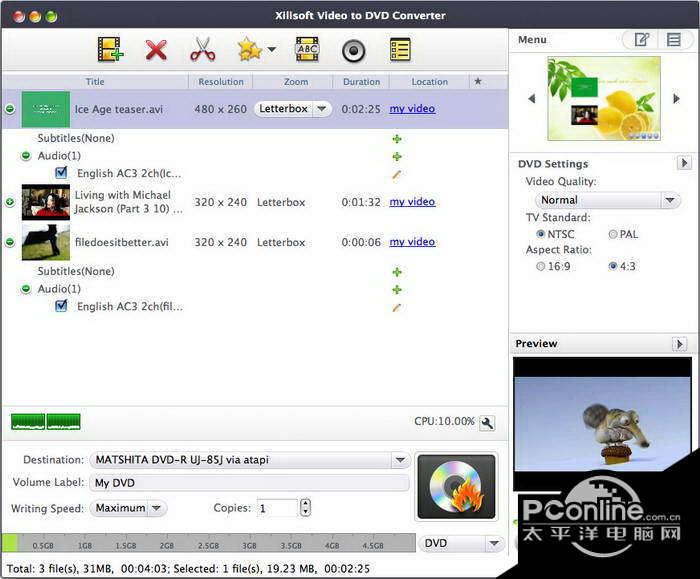700x579 pixels.
Task: Click the round audio disc toolbar icon
Action: click(x=354, y=51)
